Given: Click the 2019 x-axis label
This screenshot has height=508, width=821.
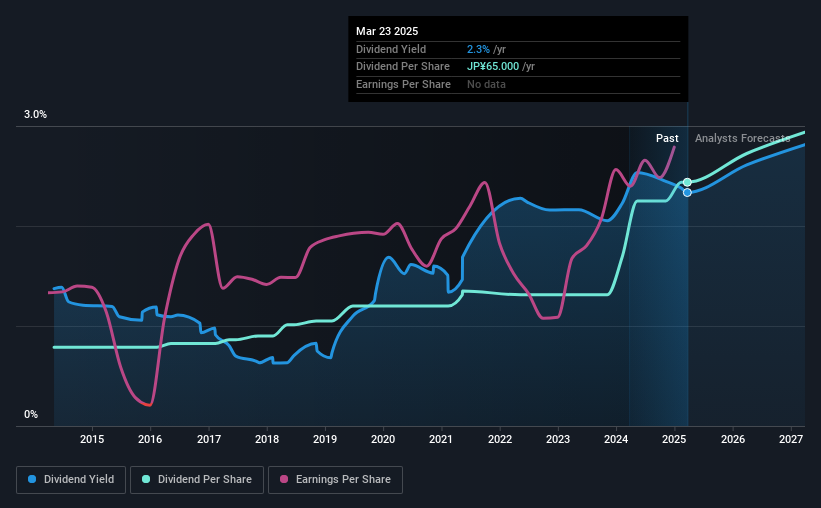Looking at the screenshot, I should pos(325,439).
